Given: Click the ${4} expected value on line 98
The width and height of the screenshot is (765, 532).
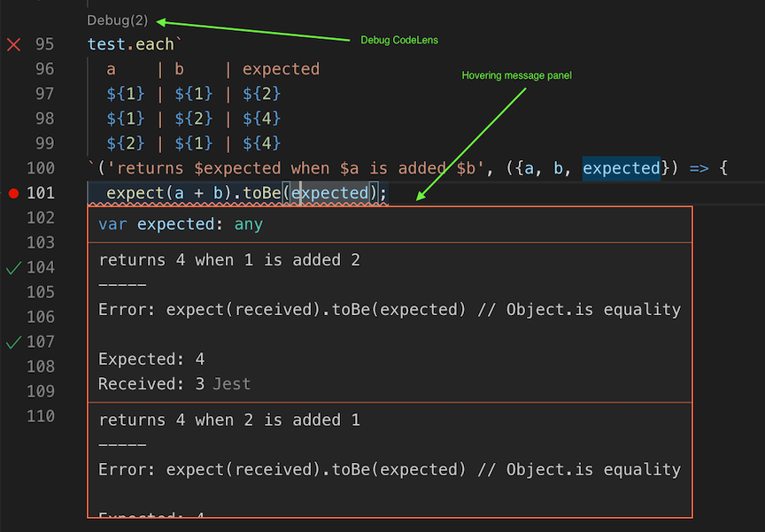Looking at the screenshot, I should [262, 119].
